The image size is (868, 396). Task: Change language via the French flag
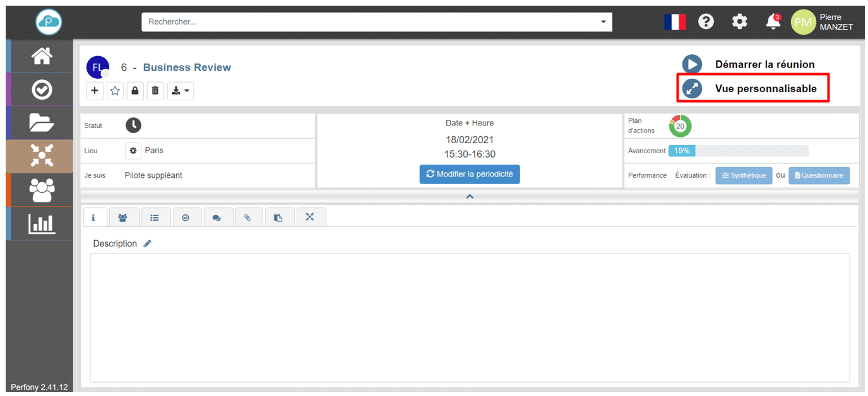(675, 22)
